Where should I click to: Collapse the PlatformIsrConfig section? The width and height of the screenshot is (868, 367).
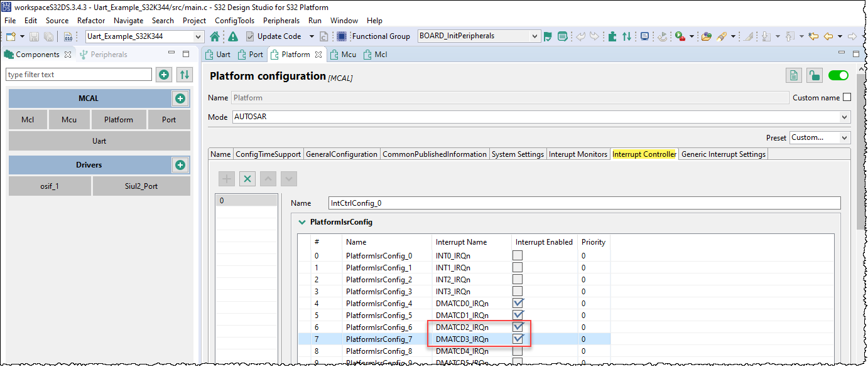(x=302, y=221)
